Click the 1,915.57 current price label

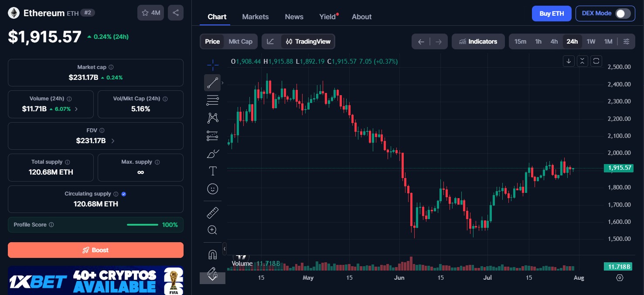pos(618,168)
